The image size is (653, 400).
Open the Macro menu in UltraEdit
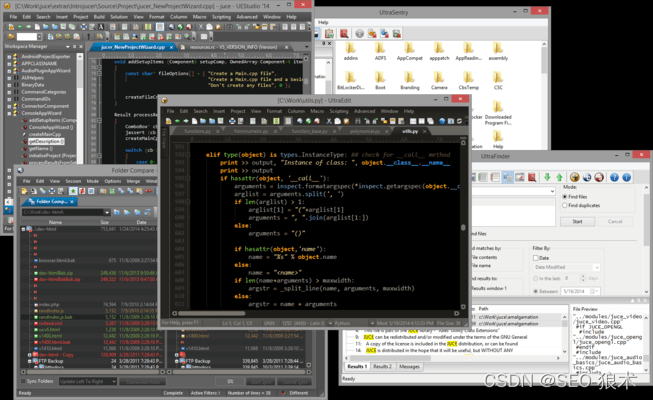pos(317,111)
